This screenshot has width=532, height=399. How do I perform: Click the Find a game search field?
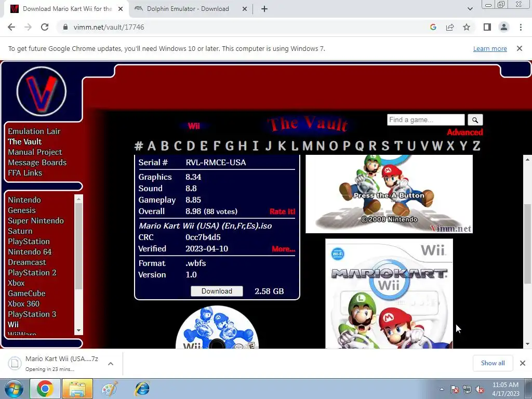pyautogui.click(x=426, y=120)
